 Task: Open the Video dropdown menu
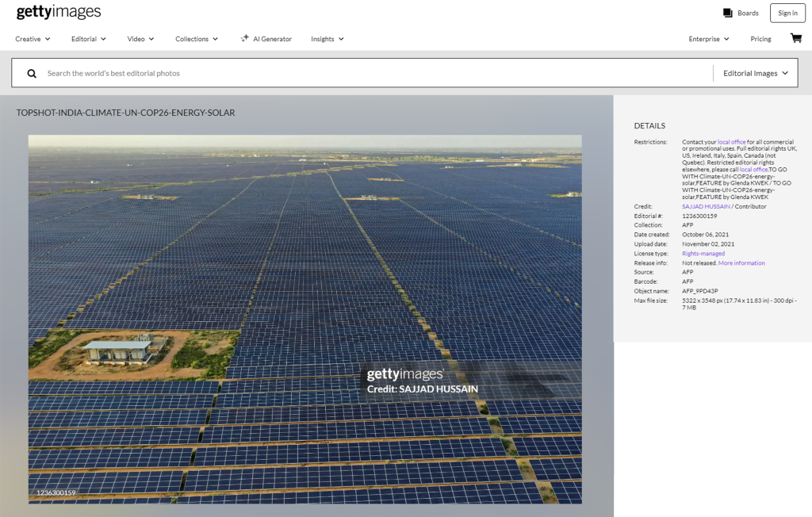click(x=140, y=39)
